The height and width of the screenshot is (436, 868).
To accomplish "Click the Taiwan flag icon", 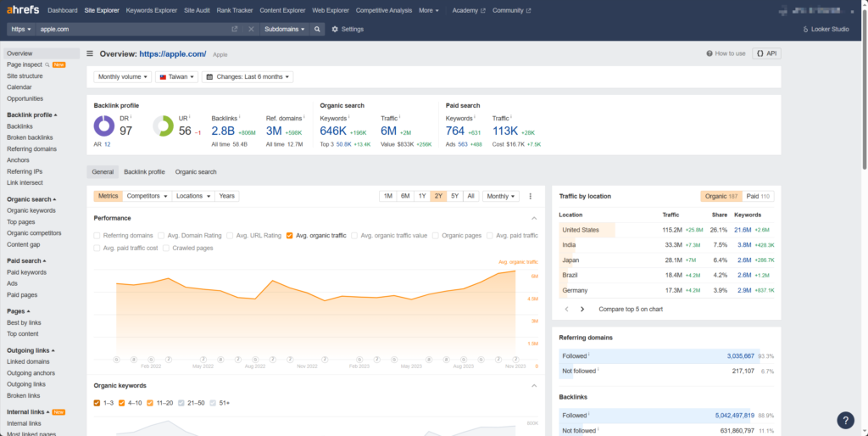I will pos(164,77).
